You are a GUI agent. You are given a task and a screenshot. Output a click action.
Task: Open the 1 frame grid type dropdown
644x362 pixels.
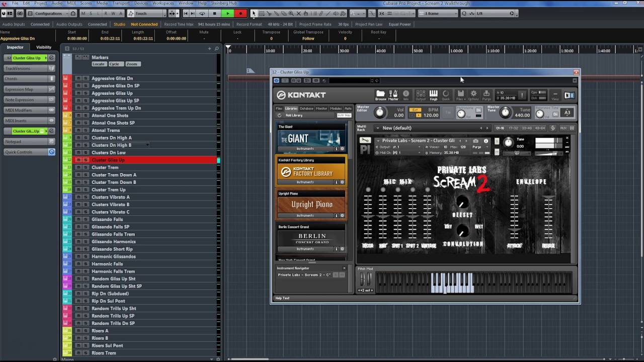click(437, 14)
